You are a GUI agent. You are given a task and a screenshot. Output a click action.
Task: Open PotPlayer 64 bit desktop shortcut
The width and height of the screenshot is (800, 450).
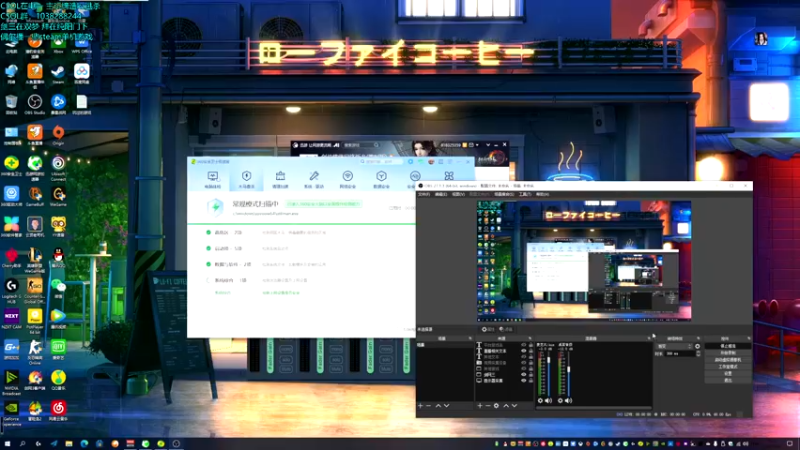(35, 321)
